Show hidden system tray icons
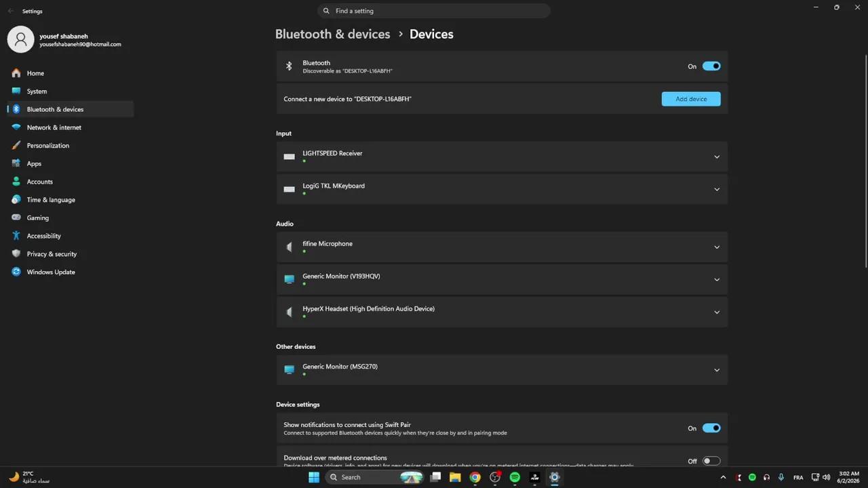The height and width of the screenshot is (488, 868). (x=723, y=478)
